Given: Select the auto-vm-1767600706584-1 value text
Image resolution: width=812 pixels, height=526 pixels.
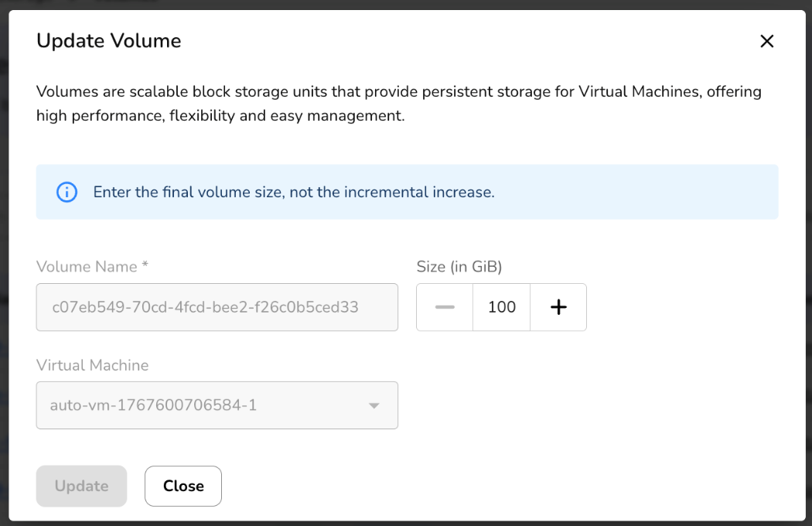Looking at the screenshot, I should (153, 405).
